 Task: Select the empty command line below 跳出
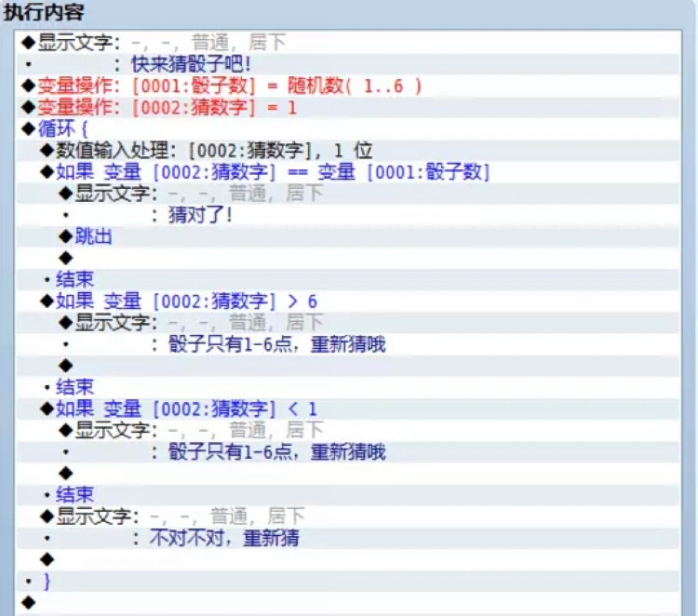click(347, 258)
